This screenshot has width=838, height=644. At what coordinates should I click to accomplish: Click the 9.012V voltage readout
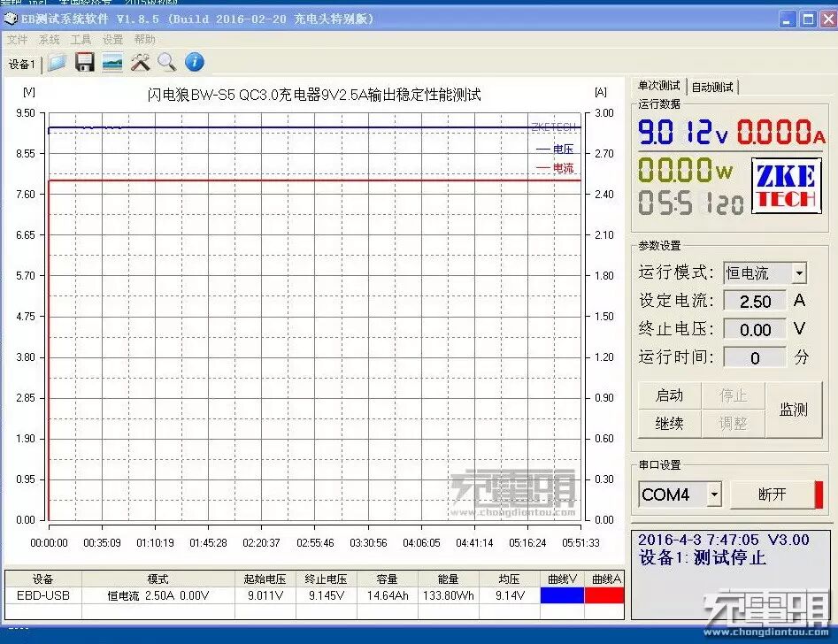tap(683, 132)
